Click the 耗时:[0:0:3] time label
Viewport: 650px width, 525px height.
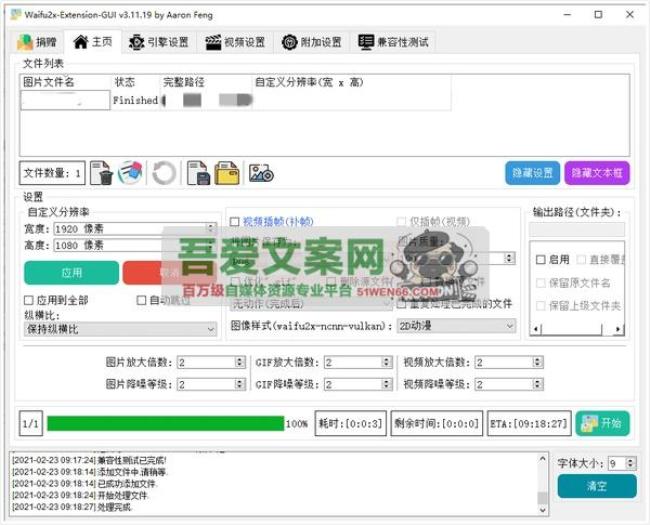point(351,423)
